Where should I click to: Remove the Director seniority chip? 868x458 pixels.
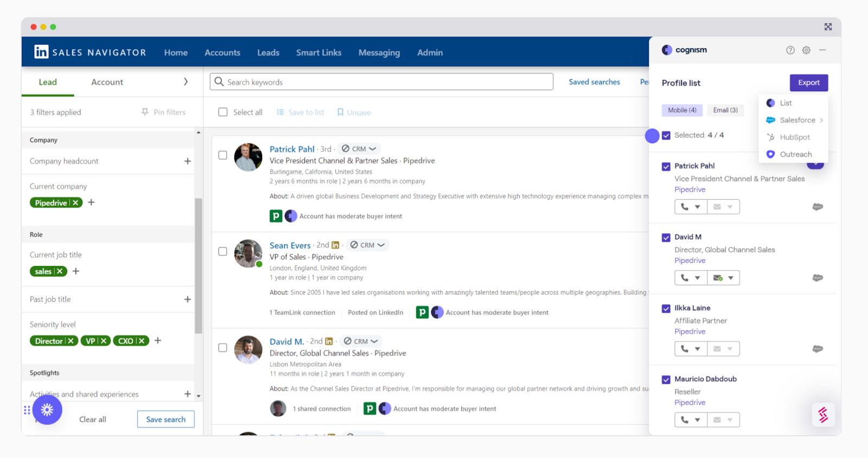[71, 341]
